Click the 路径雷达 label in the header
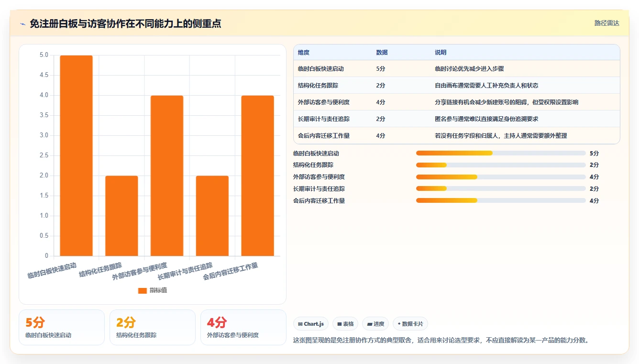This screenshot has width=639, height=364. [606, 23]
